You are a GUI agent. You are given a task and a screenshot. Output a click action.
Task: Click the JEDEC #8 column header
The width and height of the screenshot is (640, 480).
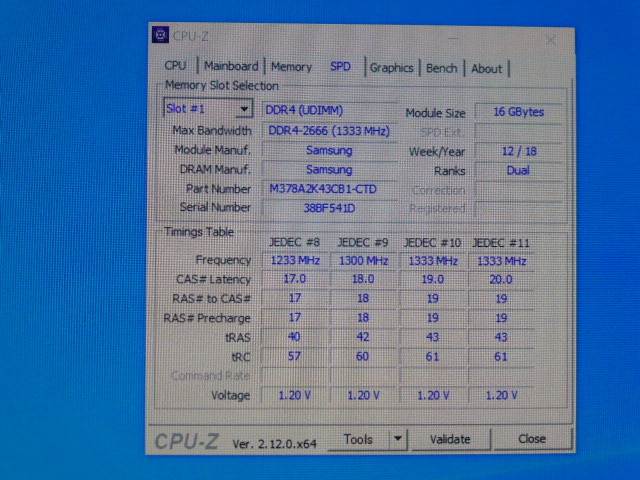pos(294,242)
